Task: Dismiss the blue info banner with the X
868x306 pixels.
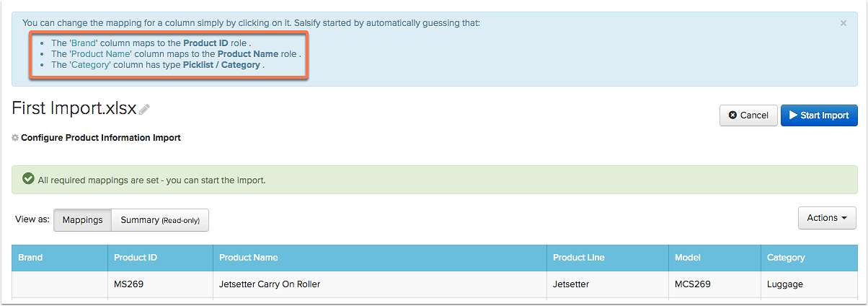Action: tap(843, 23)
